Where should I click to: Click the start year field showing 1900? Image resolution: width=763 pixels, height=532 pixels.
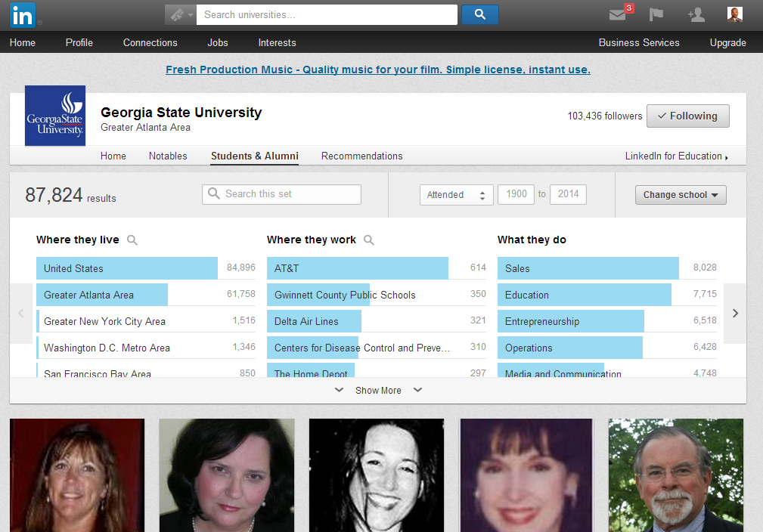coord(516,194)
